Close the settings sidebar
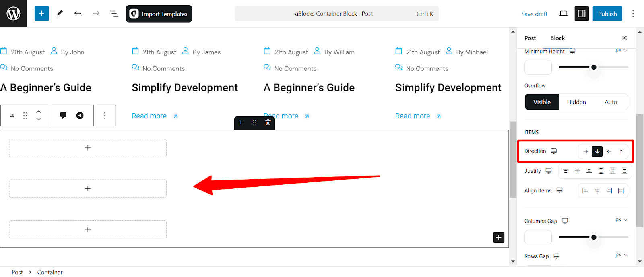Viewport: 644px width, 277px height. pyautogui.click(x=624, y=38)
